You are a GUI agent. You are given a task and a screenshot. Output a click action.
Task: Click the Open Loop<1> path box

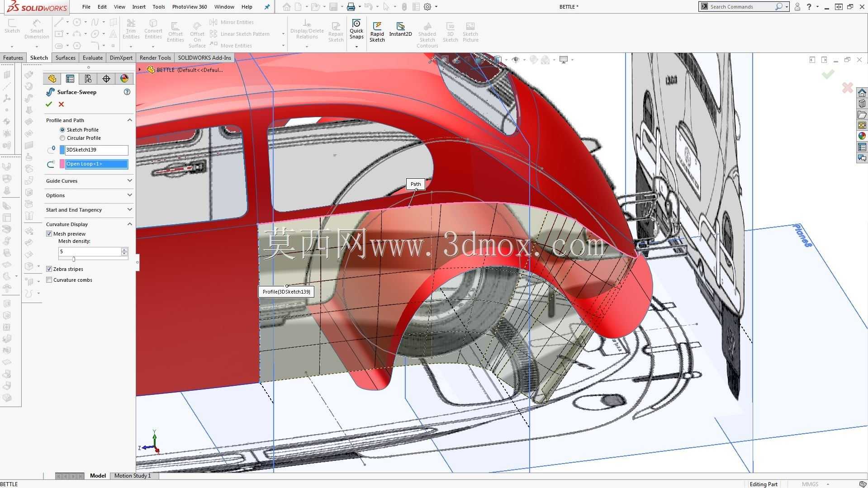coord(96,164)
